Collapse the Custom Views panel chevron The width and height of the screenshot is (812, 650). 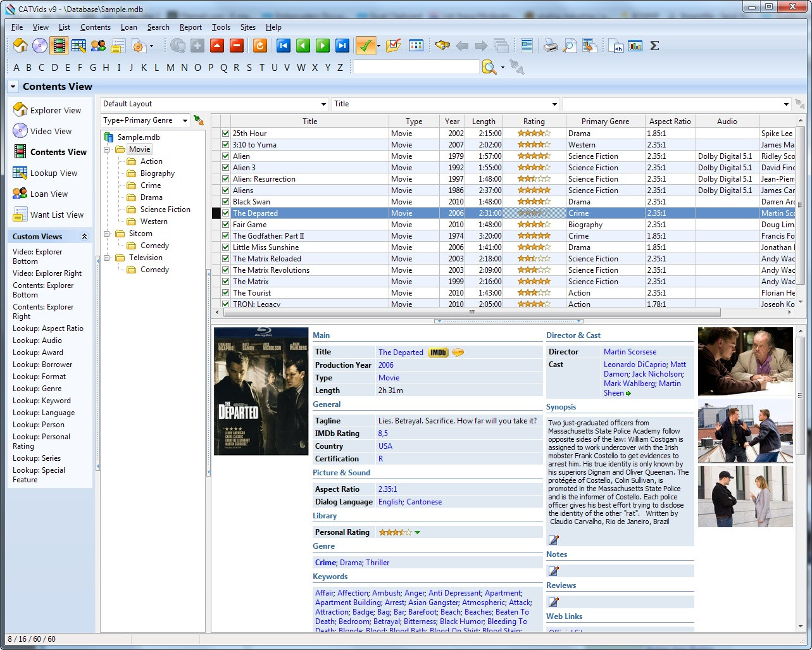(x=84, y=237)
